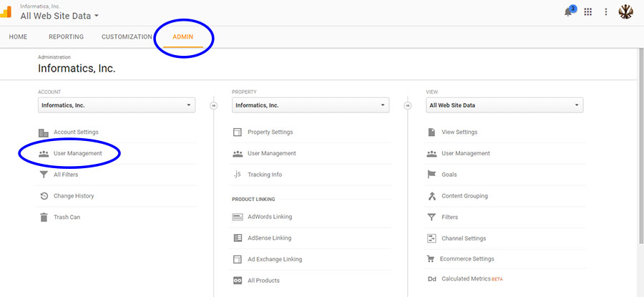The width and height of the screenshot is (644, 297).
Task: Open All Filters under Account
Action: pos(66,175)
